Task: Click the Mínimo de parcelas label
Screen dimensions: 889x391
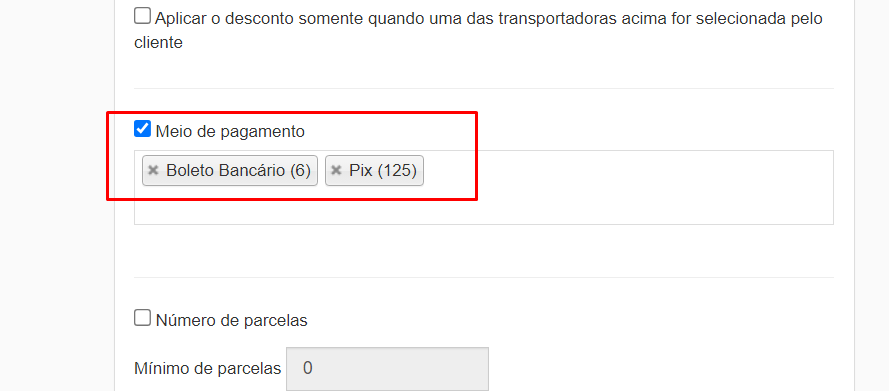Action: coord(208,369)
